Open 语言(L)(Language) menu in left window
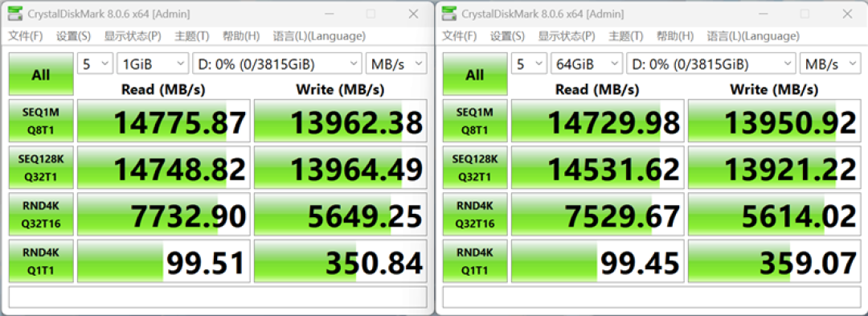868x316 pixels. click(319, 36)
